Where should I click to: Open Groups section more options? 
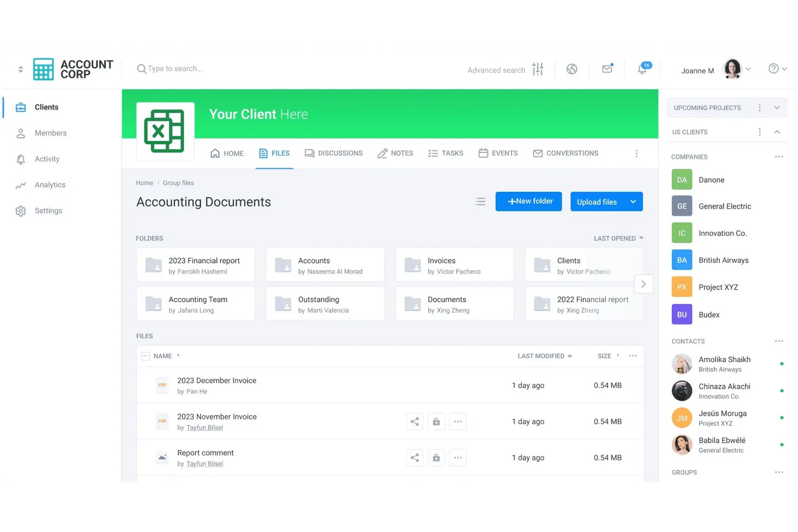point(779,472)
